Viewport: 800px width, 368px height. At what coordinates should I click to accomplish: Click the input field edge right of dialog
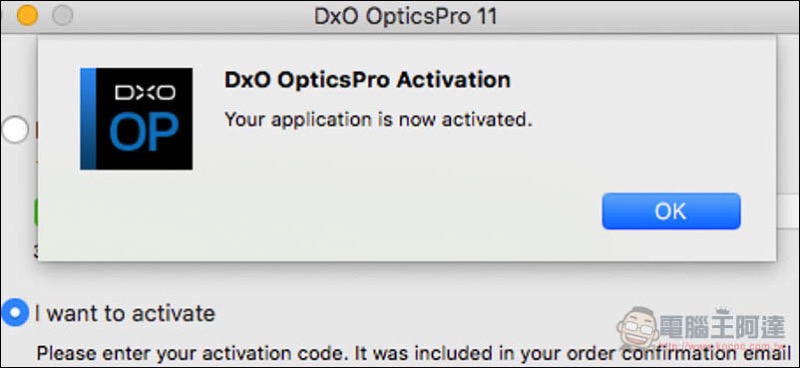(x=788, y=211)
